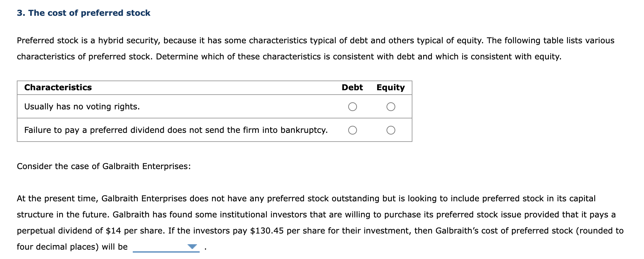Click the '$130.45' price in the paragraph
Screen dimensions: 644x259
point(267,231)
